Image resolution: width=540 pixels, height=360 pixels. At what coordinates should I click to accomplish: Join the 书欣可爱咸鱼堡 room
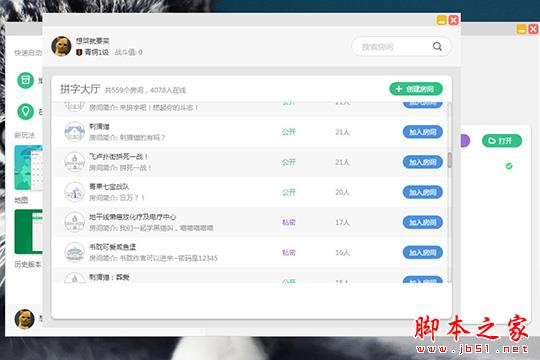point(423,252)
